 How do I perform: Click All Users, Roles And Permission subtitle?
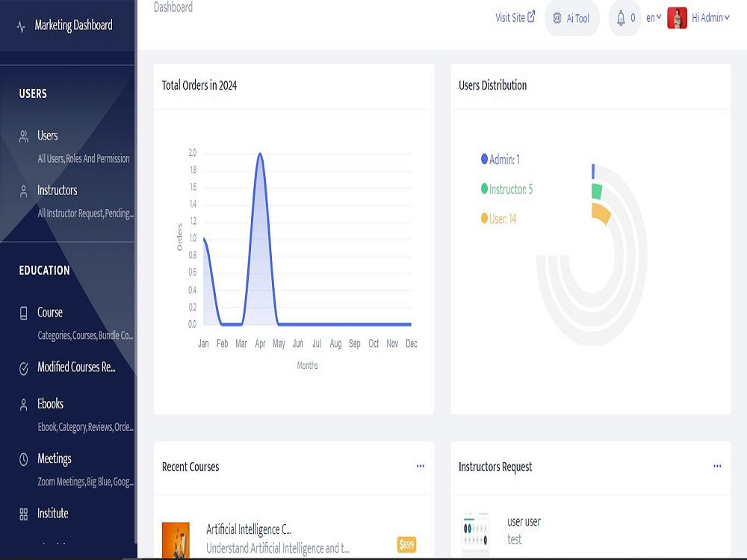[x=84, y=158]
